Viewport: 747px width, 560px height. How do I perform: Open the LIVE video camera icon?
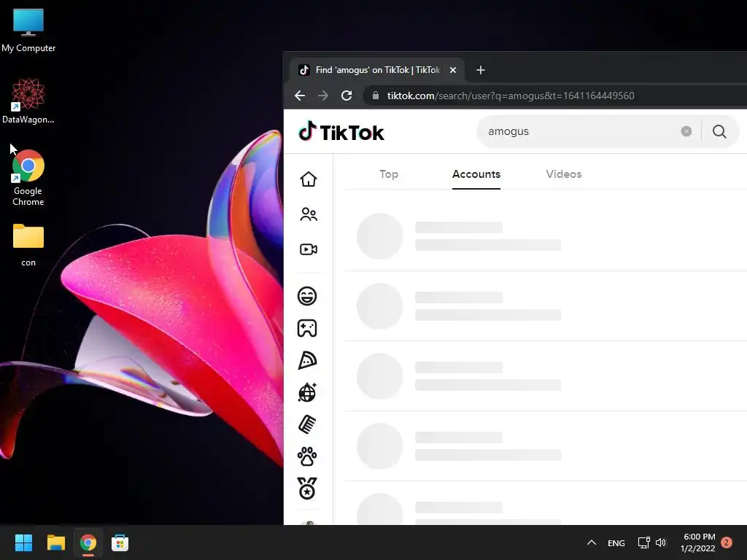click(x=309, y=249)
